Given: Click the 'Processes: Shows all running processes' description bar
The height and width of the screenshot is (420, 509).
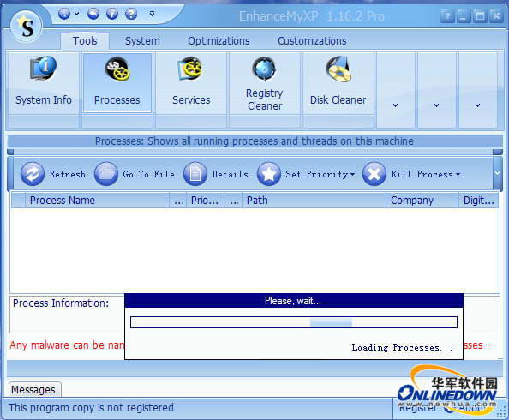Looking at the screenshot, I should coord(254,141).
